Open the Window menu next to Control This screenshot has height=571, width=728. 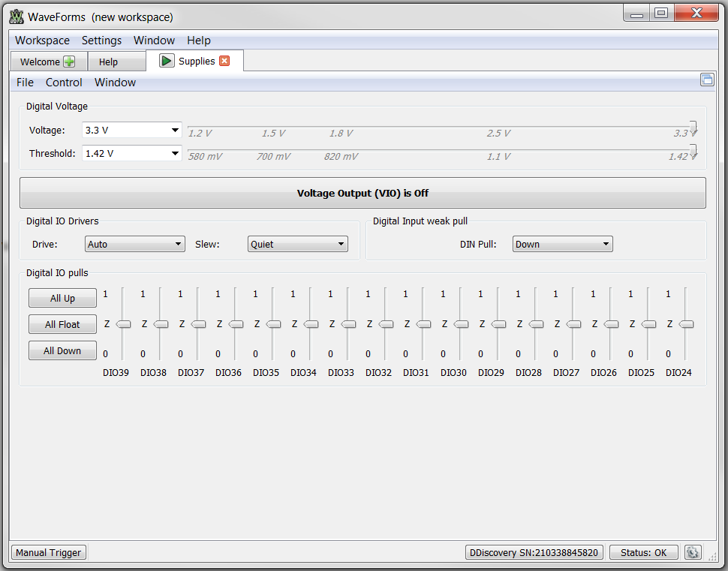pos(115,83)
